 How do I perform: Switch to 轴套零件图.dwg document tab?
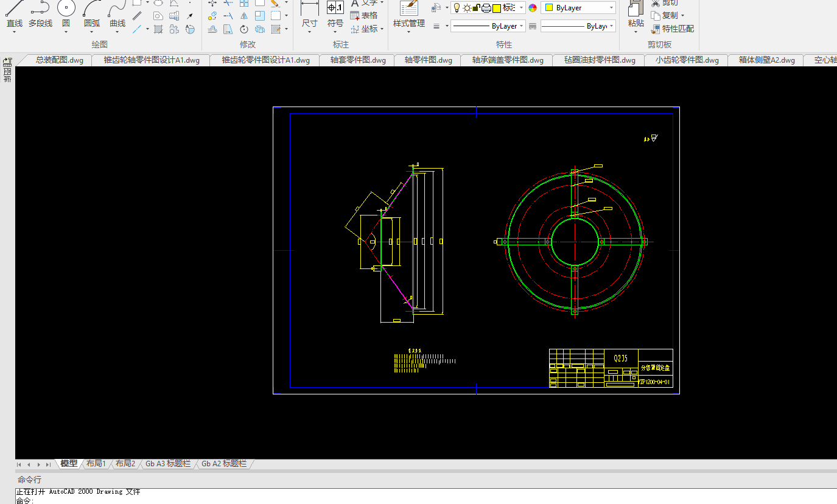pyautogui.click(x=358, y=60)
